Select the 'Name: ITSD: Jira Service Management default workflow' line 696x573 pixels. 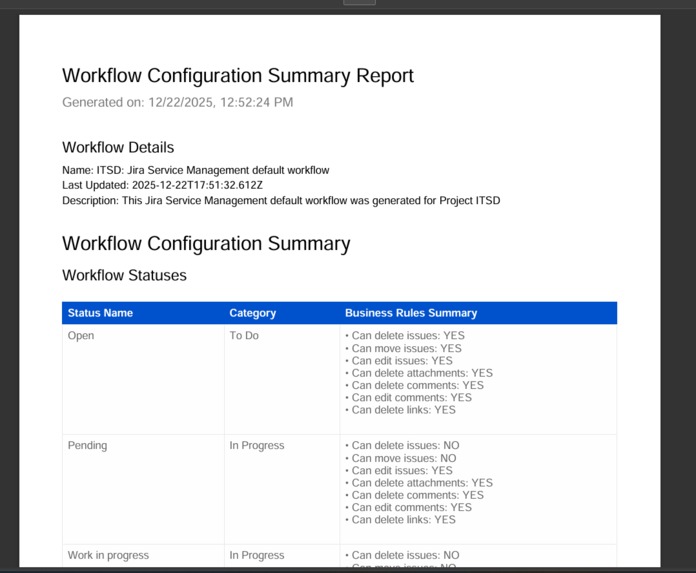196,170
